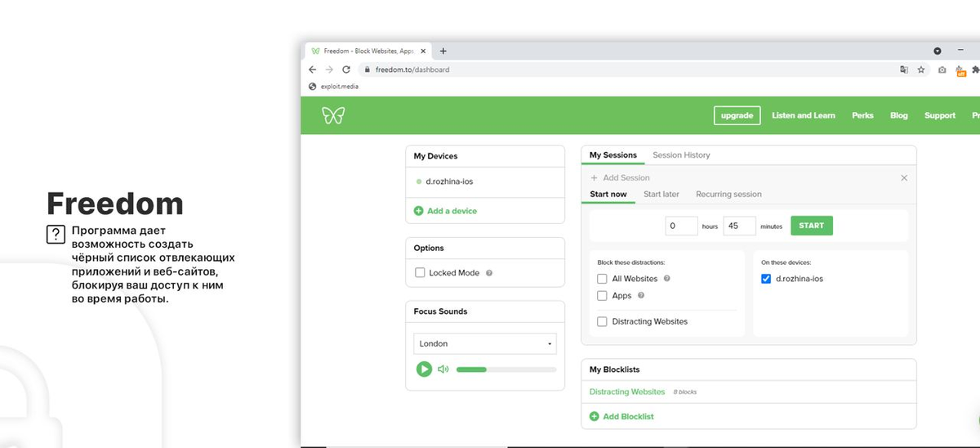Click the translate page icon

point(904,69)
